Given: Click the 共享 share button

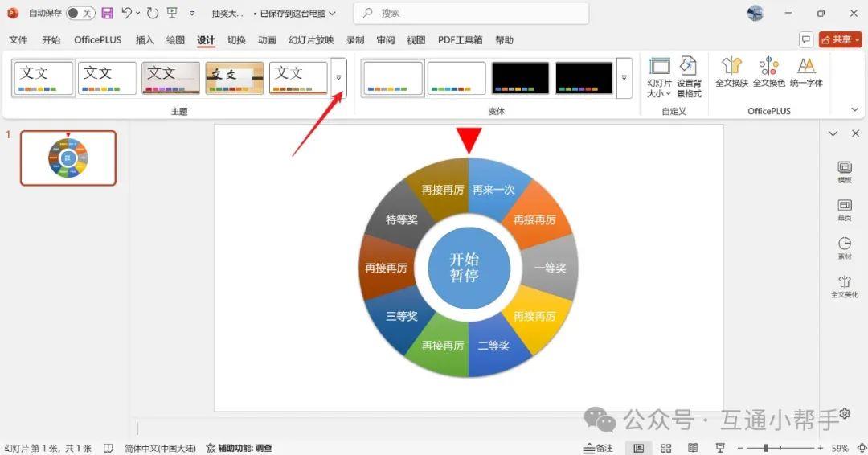Looking at the screenshot, I should pos(840,39).
